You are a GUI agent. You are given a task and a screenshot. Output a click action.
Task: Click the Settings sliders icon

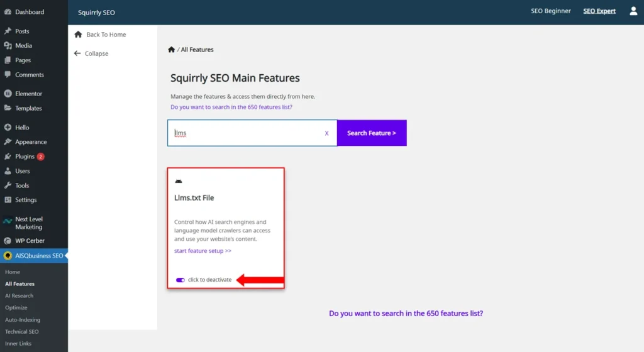[8, 200]
